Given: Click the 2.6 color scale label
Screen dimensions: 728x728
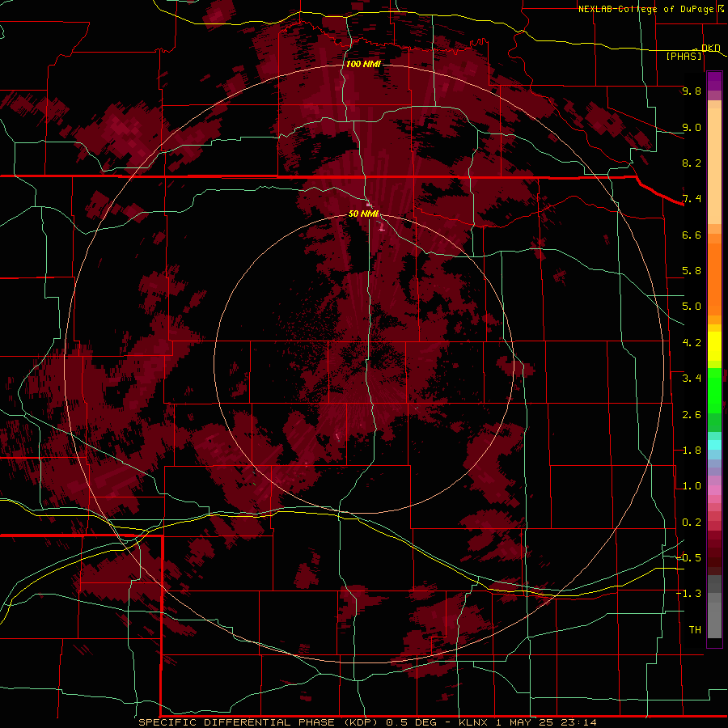Looking at the screenshot, I should [x=692, y=415].
